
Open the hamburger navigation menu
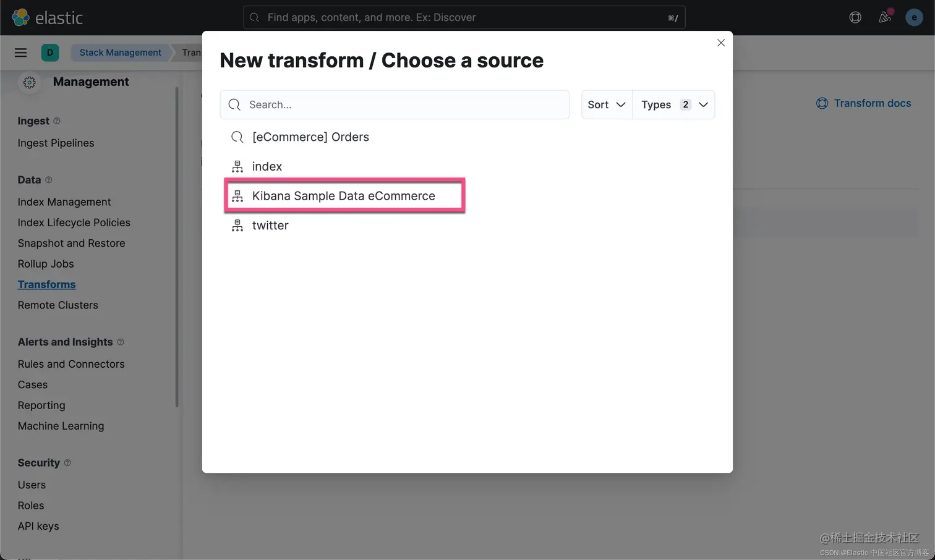[x=20, y=53]
